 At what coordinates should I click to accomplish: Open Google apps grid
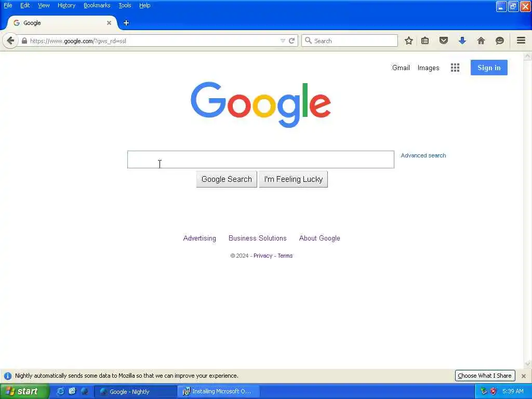[455, 68]
